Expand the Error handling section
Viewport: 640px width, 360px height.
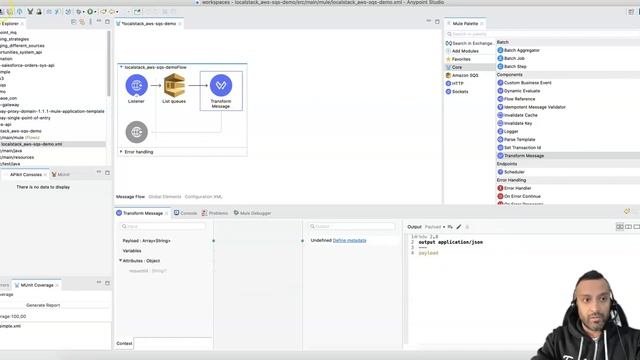[x=121, y=152]
